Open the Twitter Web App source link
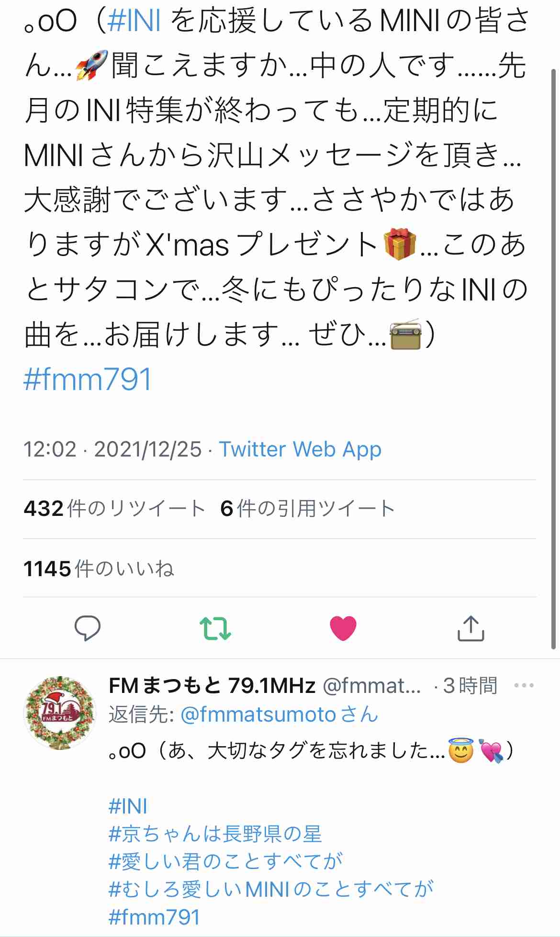Screen dimensions: 560x937 300,449
